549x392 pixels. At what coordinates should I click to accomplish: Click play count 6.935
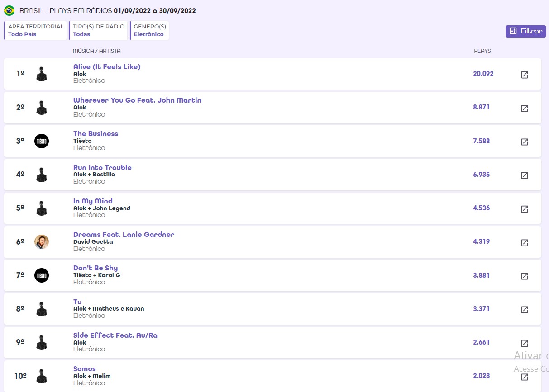[482, 175]
